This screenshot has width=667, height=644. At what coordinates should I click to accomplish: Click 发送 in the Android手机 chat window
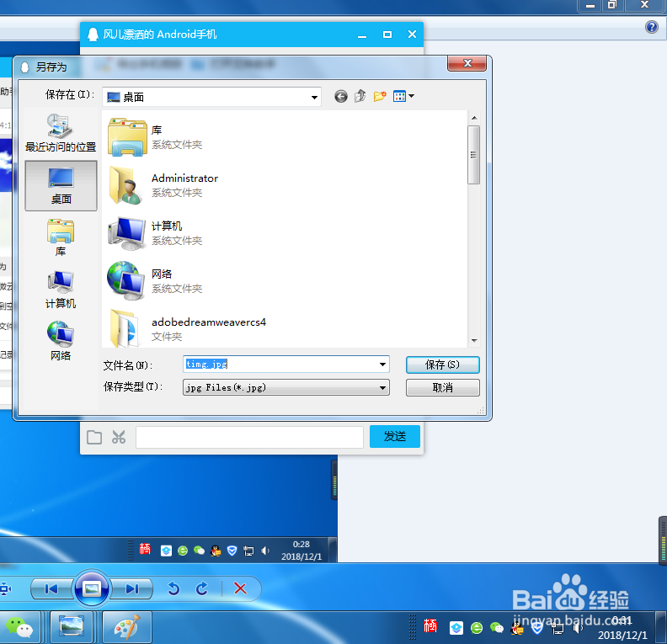point(395,436)
